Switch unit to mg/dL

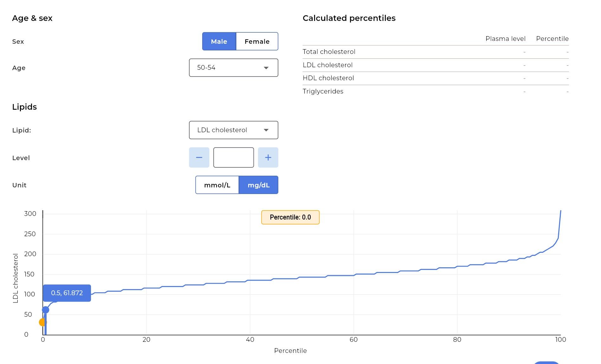pos(258,185)
